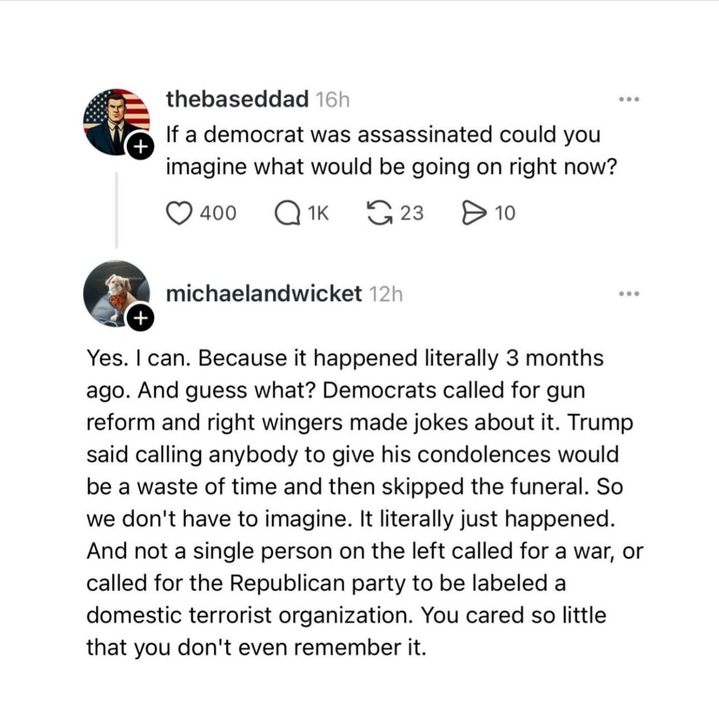
Task: Tap the 10 shares count
Action: [505, 213]
